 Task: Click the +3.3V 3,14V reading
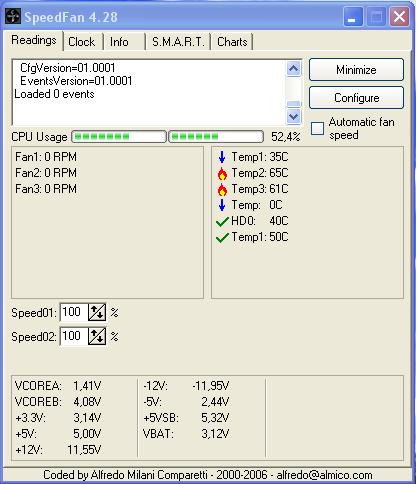[x=58, y=418]
